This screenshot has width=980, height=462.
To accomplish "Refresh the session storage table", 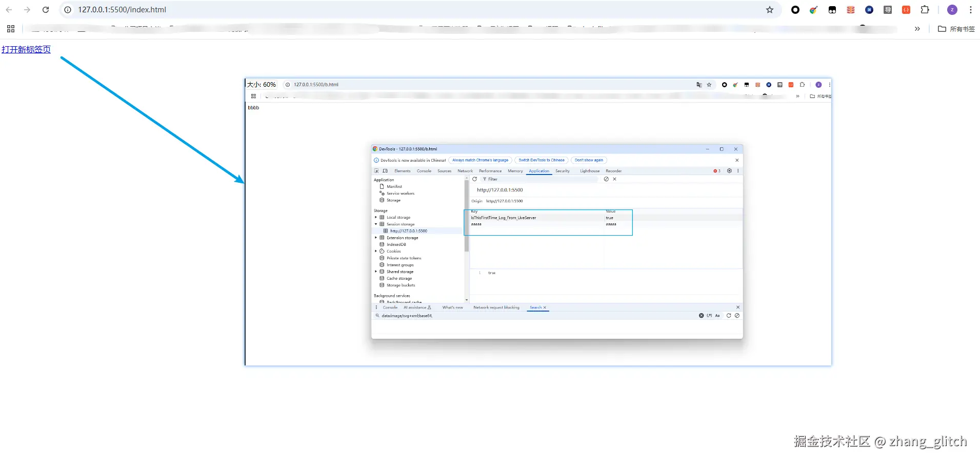I will coord(474,179).
